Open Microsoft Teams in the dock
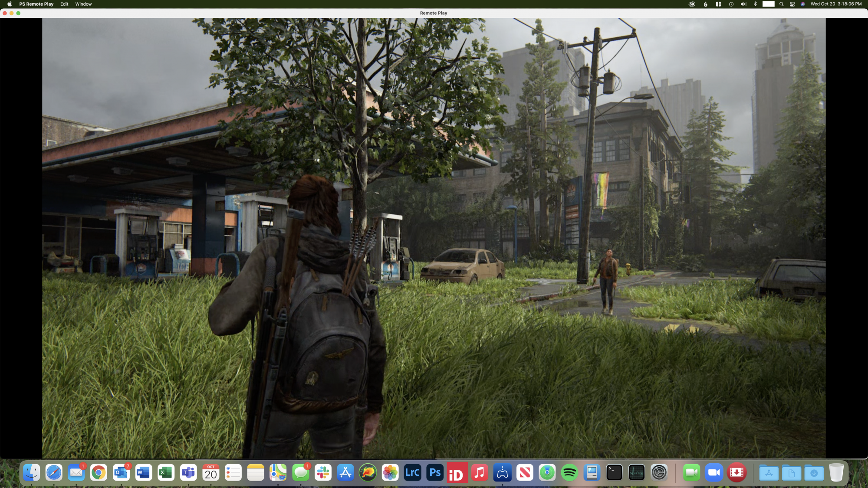 pyautogui.click(x=188, y=473)
